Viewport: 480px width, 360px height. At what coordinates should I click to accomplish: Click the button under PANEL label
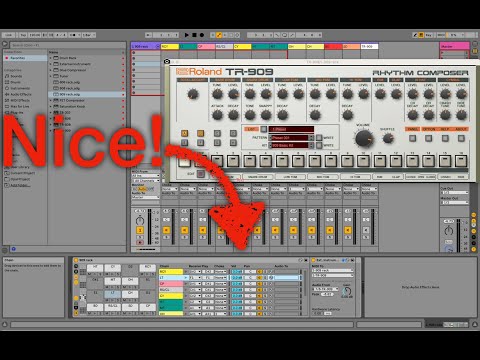[413, 138]
